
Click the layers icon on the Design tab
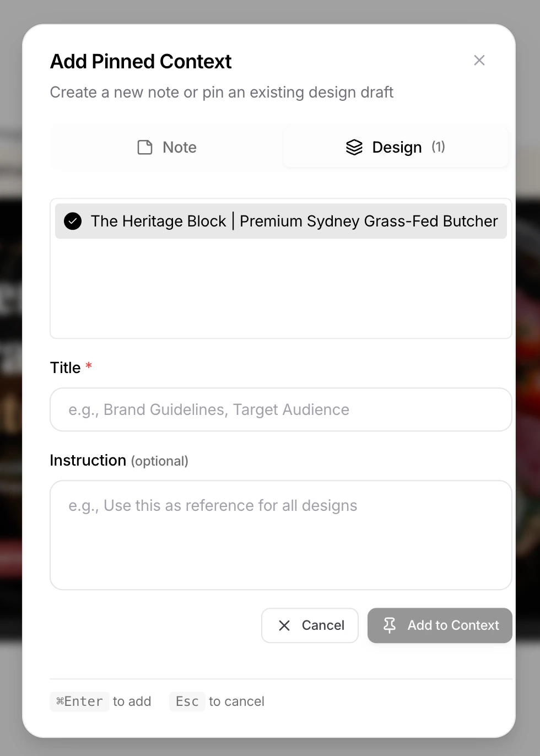(x=354, y=147)
